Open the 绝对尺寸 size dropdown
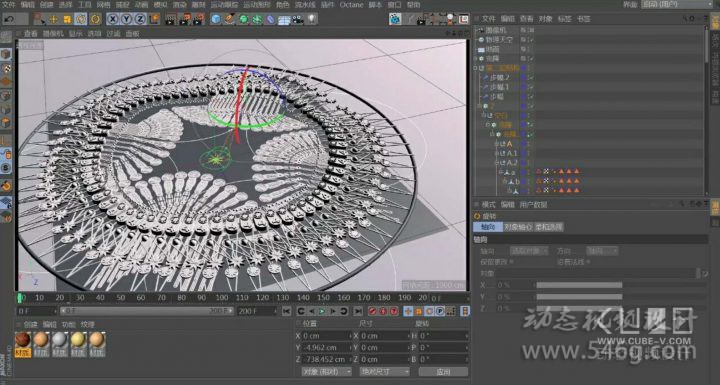720x385 pixels. pyautogui.click(x=384, y=371)
